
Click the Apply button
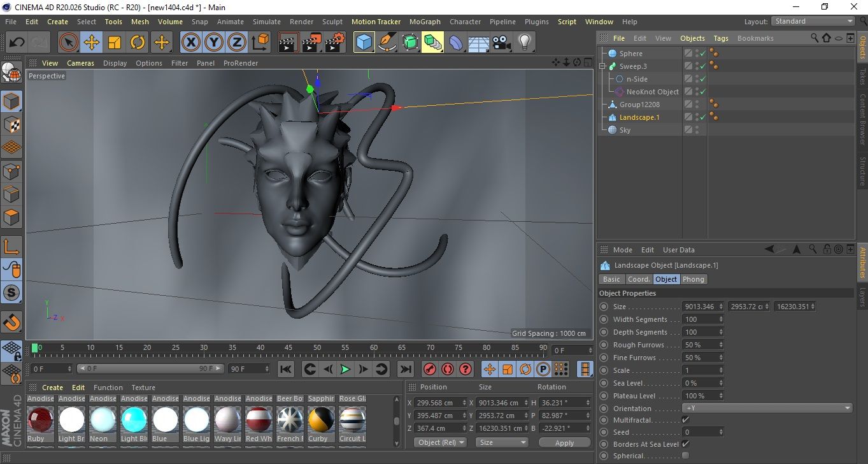point(564,442)
